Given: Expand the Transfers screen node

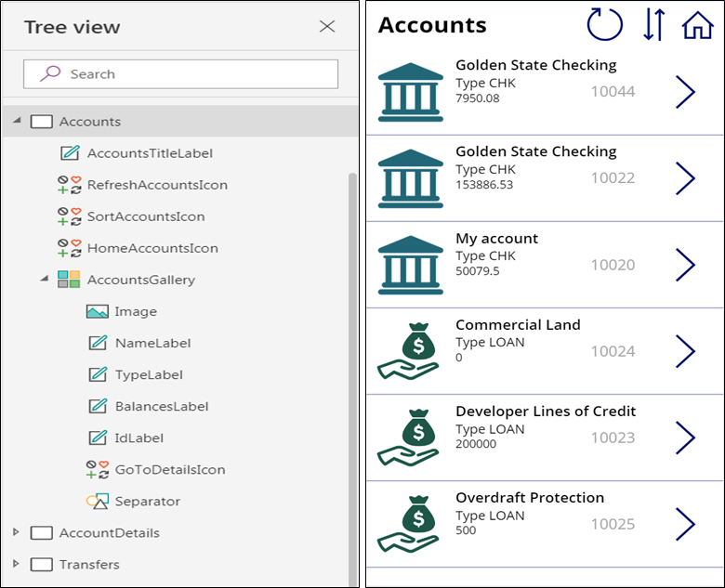Looking at the screenshot, I should click(x=16, y=564).
